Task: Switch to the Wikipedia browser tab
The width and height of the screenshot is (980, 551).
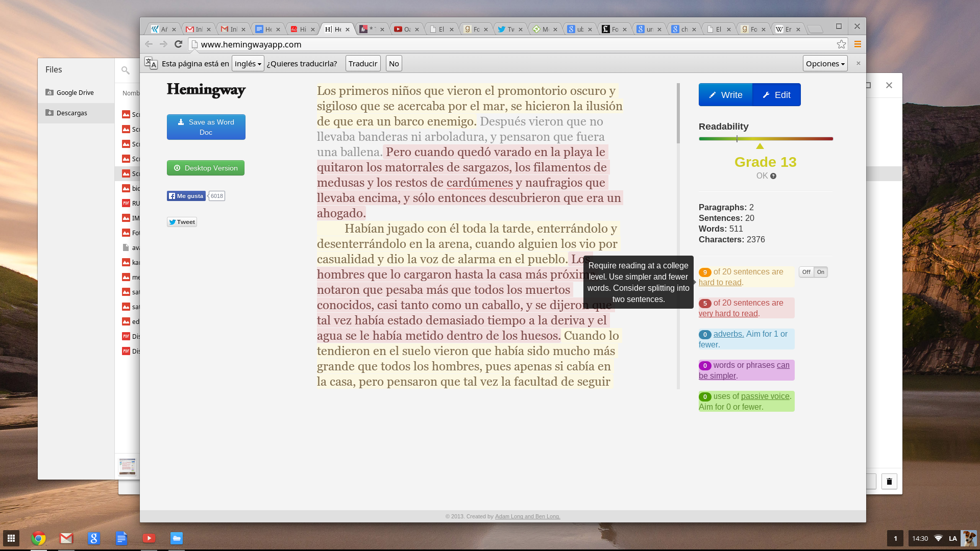Action: [788, 29]
